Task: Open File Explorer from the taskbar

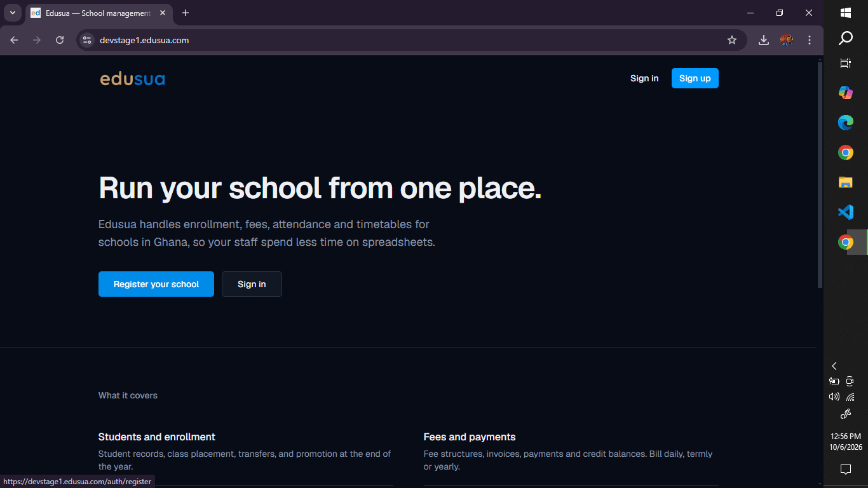Action: pos(846,182)
